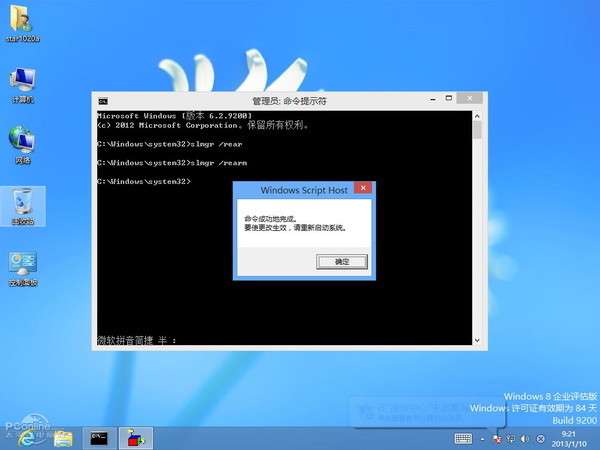Screen dimensions: 600x450
Task: Click the Command Prompt scroll down arrow
Action: [x=477, y=340]
